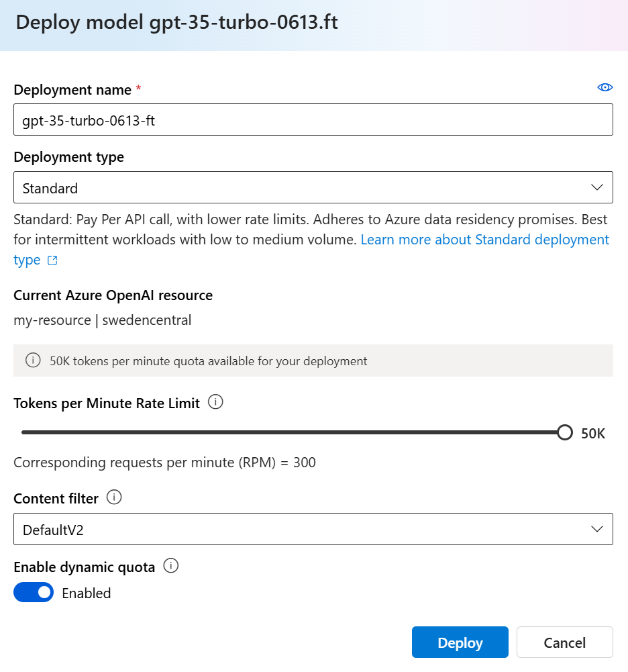Click the 'my-resource | swedencentral' resource text
Image resolution: width=628 pixels, height=672 pixels.
103,320
